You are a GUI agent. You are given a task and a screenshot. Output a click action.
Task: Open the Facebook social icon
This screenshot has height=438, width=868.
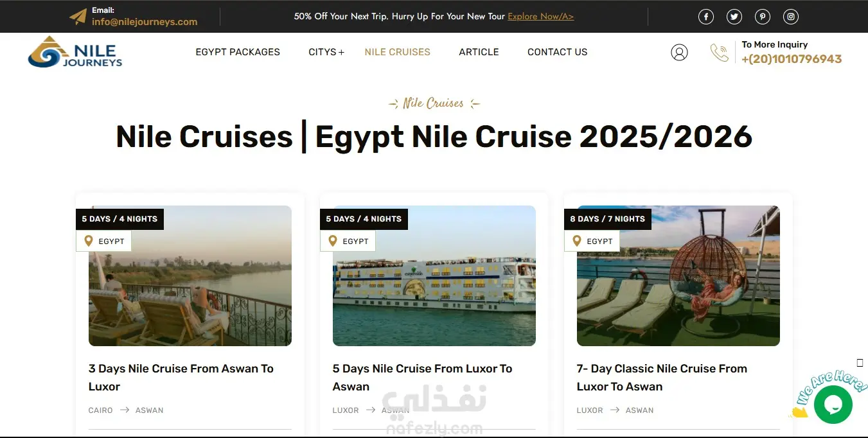[x=706, y=17]
